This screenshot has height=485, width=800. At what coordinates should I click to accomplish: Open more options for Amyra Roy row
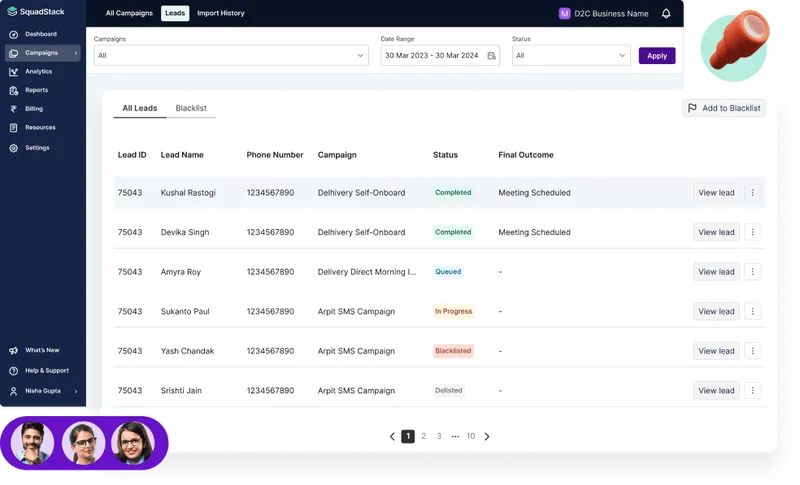(753, 272)
